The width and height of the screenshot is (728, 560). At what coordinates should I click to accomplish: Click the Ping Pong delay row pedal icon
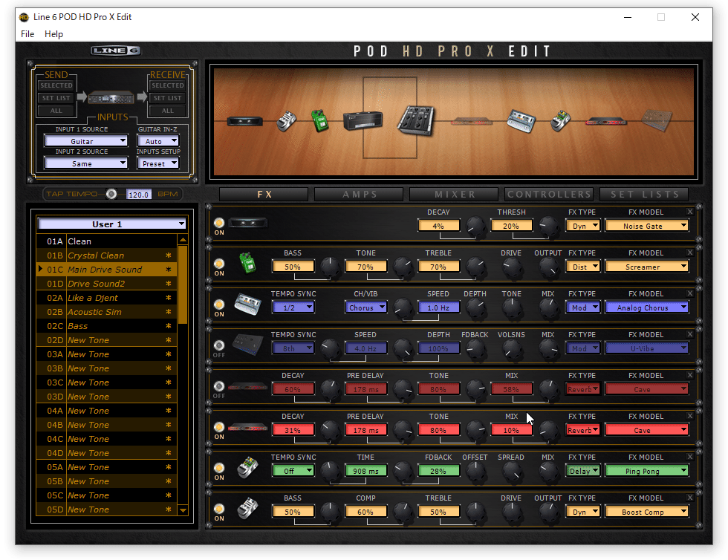(x=247, y=467)
